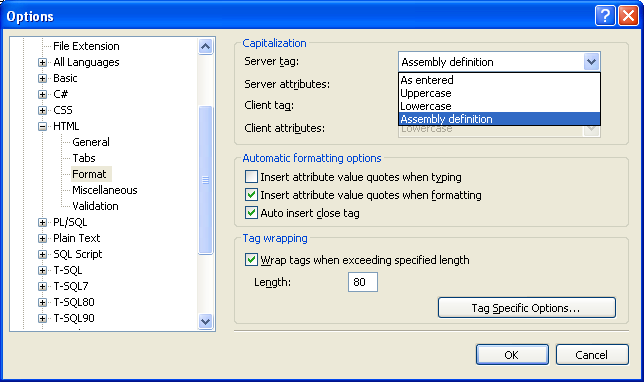Viewport: 644px width, 382px height.
Task: Choose Uppercase from the list
Action: (499, 93)
